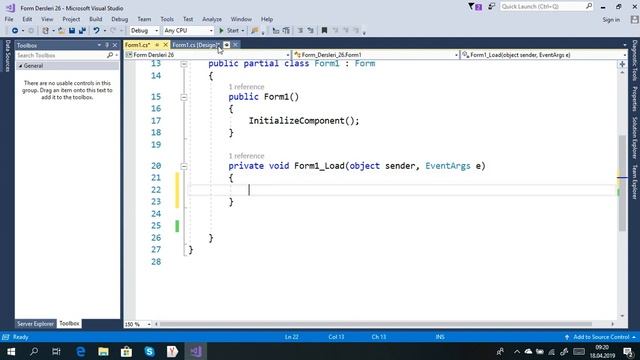Collapse the Form1_Load method at line 20

point(184,167)
